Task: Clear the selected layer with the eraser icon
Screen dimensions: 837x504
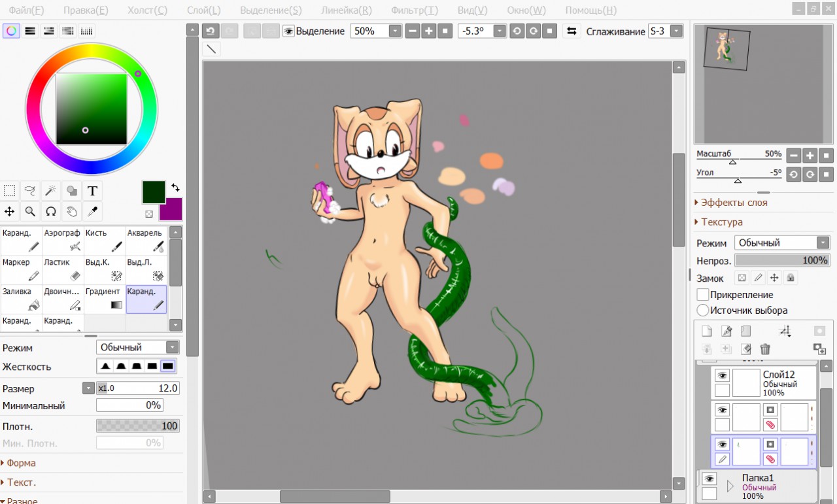Action: (745, 349)
